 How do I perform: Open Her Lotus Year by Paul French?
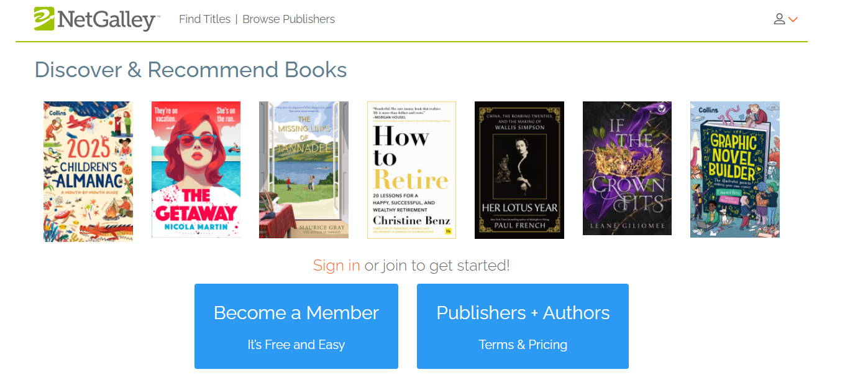point(519,170)
